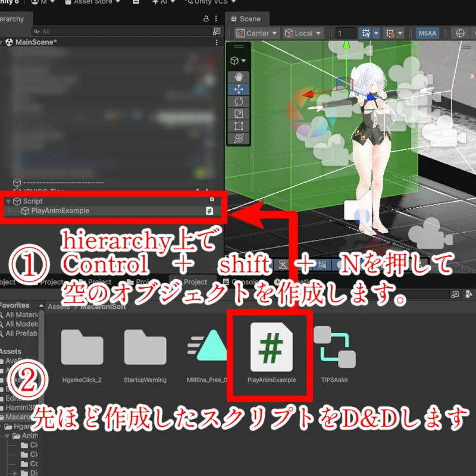The width and height of the screenshot is (476, 476).
Task: Select PlayAnimExample in Hierarchy
Action: tap(60, 211)
